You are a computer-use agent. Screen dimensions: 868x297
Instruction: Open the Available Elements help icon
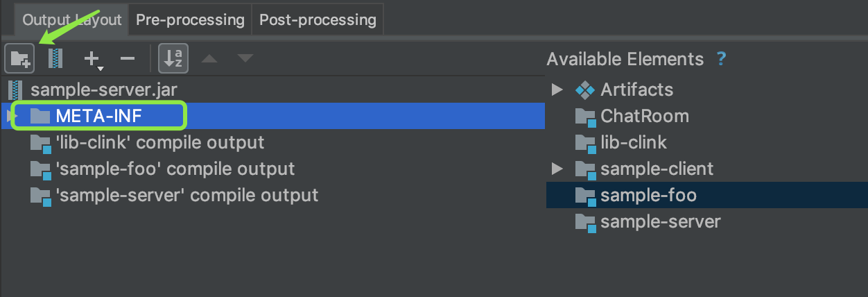pyautogui.click(x=721, y=59)
